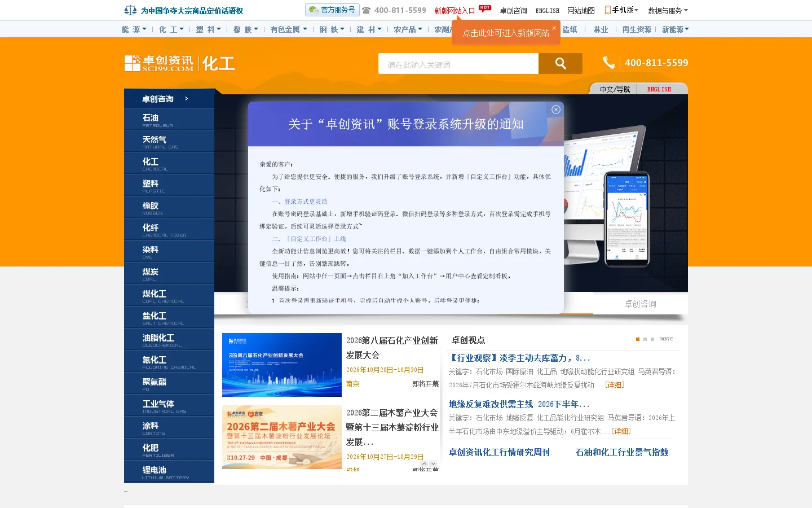Open 地缘反复难改供需主线 article
This screenshot has width=812, height=508.
[x=519, y=404]
